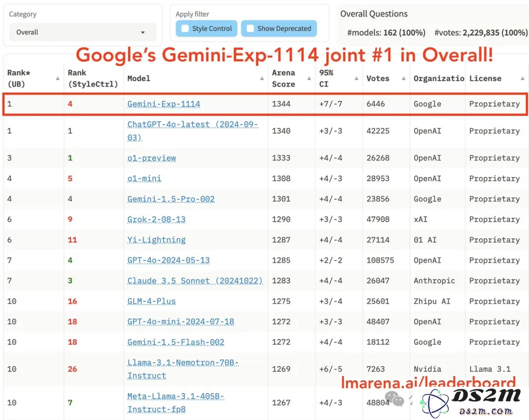Sort by 95% CI column arrow
This screenshot has height=420, width=529.
[356, 78]
